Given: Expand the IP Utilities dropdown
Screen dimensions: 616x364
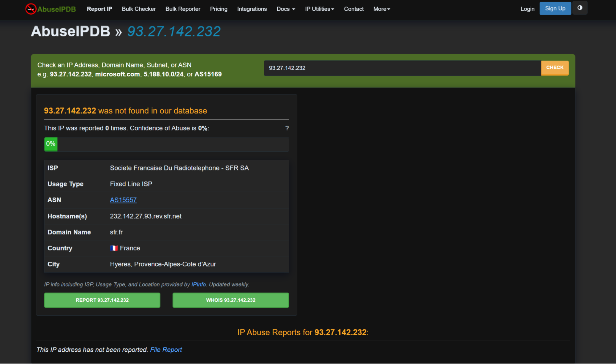Looking at the screenshot, I should pos(320,9).
